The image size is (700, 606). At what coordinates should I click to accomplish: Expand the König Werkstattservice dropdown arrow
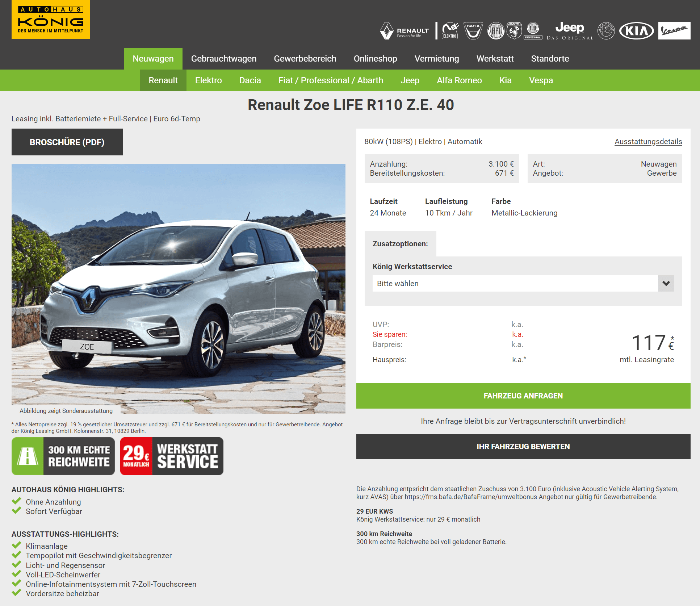666,284
